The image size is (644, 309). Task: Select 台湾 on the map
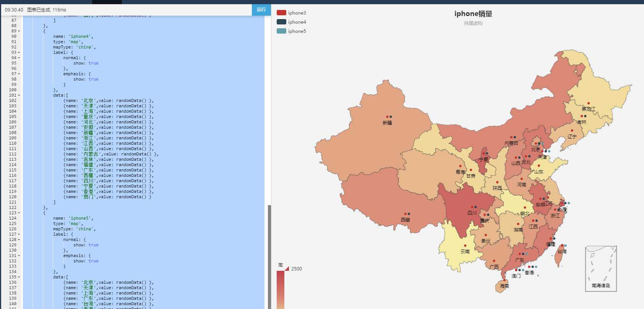click(559, 257)
